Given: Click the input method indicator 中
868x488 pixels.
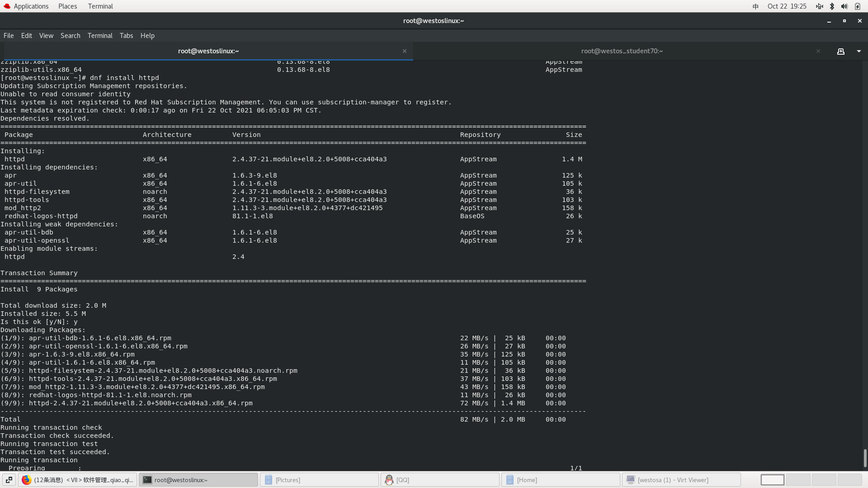Looking at the screenshot, I should 755,6.
